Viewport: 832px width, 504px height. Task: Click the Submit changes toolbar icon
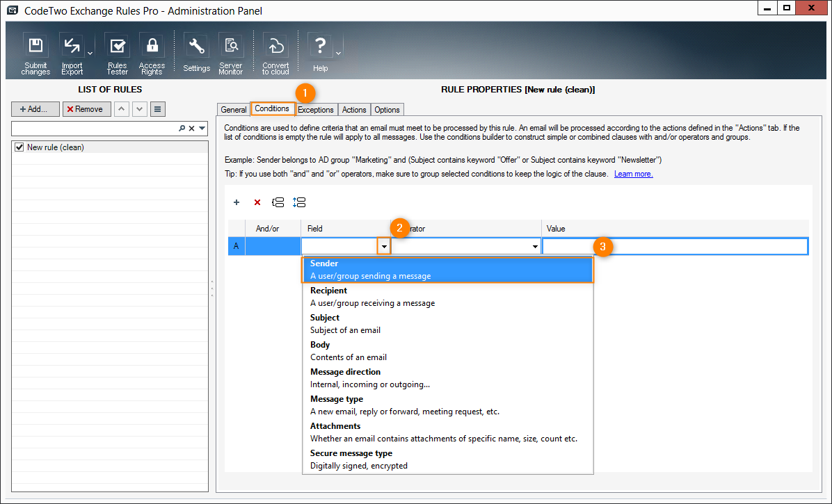point(35,54)
